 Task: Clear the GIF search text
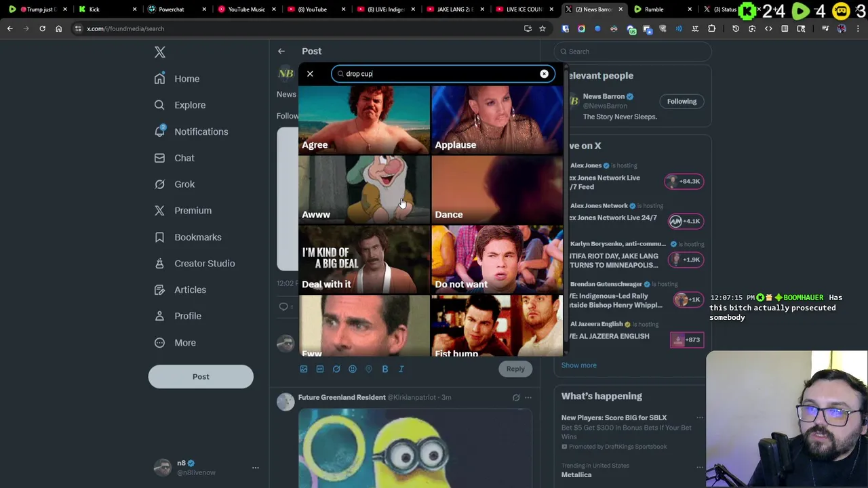point(544,74)
